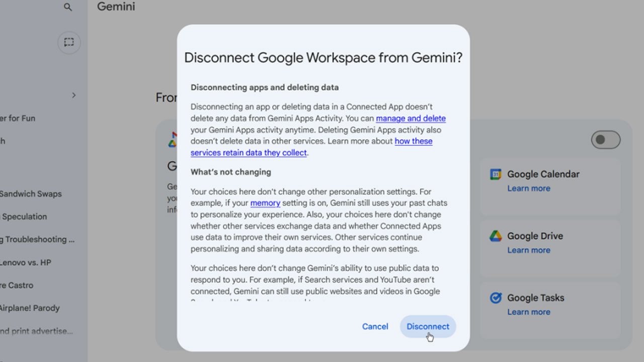The width and height of the screenshot is (644, 362).
Task: Open the Airplane! Parody chat
Action: click(30, 308)
